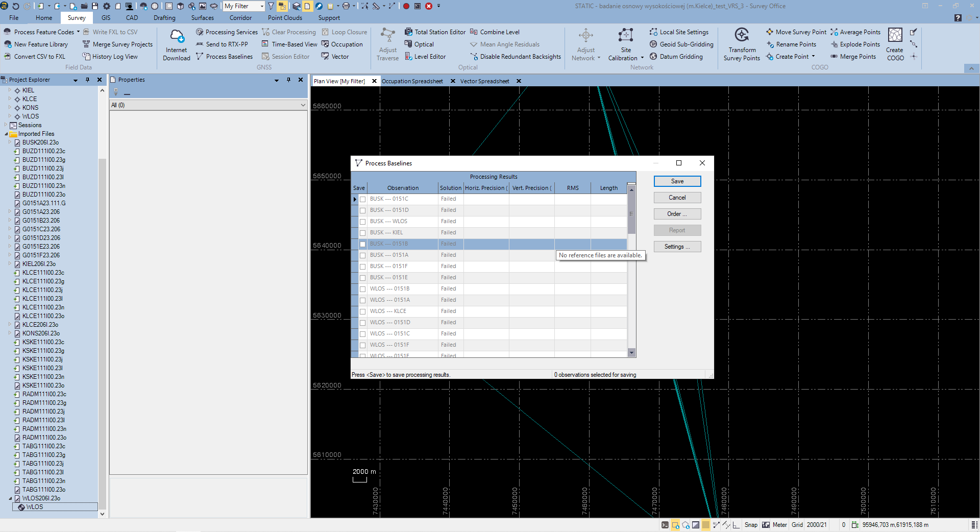Switch to the Surfaces ribbon tab
This screenshot has width=980, height=532.
(x=203, y=18)
